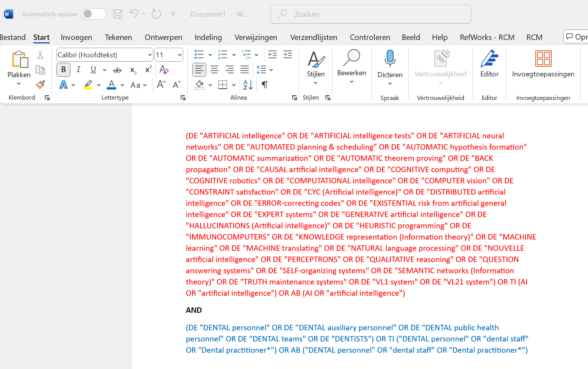Viewport: 588px width, 369px height.
Task: Click inside the Zoeken search box
Action: 371,14
